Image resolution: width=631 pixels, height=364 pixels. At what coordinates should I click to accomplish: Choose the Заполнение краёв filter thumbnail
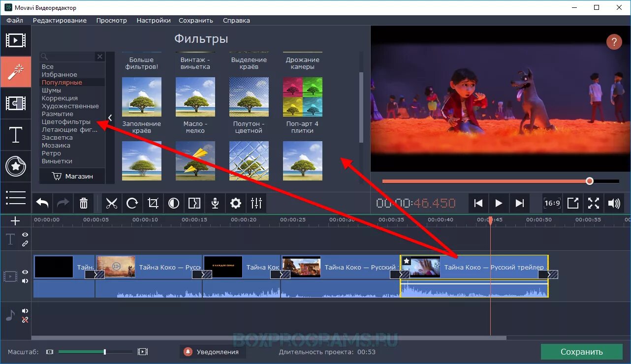(142, 97)
